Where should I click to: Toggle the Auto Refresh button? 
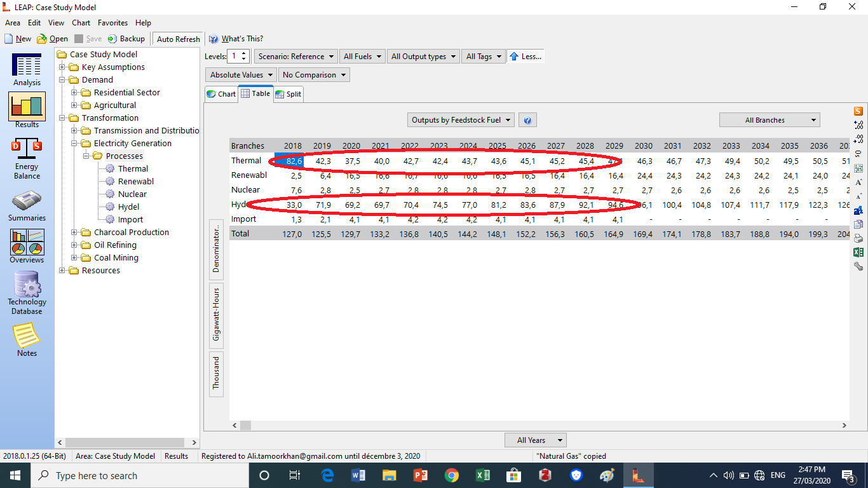pyautogui.click(x=178, y=39)
